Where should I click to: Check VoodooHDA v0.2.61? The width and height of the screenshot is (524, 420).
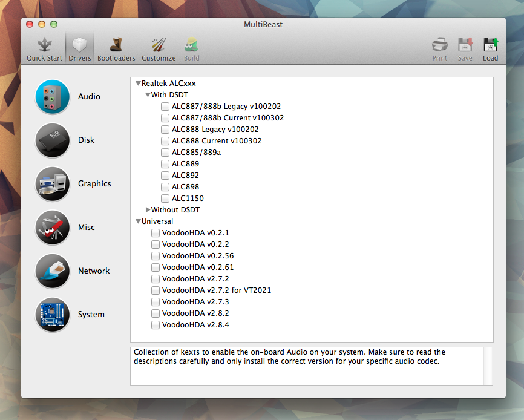(156, 267)
